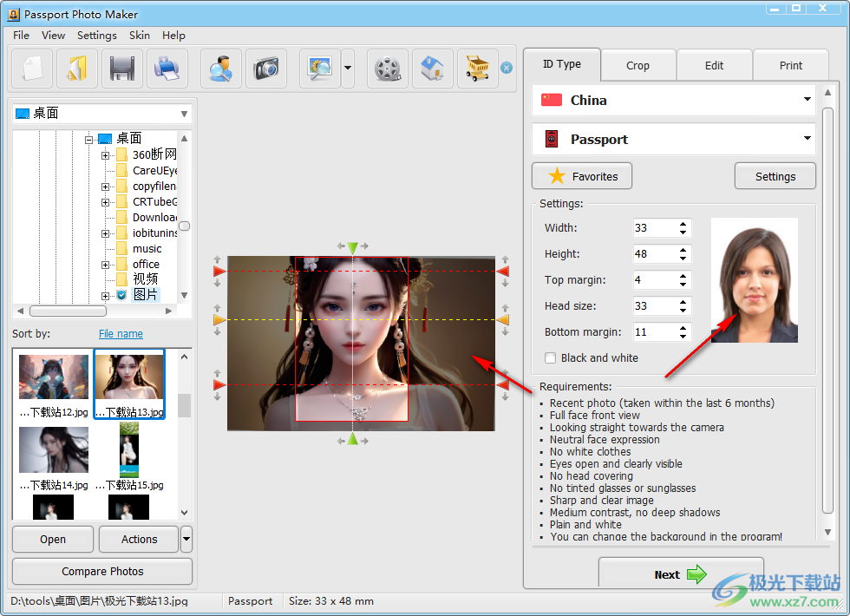Viewport: 850px width, 616px height.
Task: Open the View menu
Action: click(53, 36)
